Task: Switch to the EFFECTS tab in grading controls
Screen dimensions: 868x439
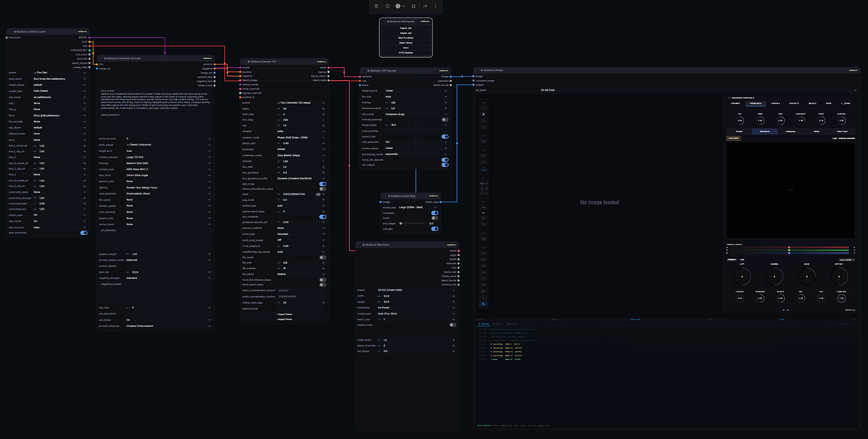Action: [794, 103]
